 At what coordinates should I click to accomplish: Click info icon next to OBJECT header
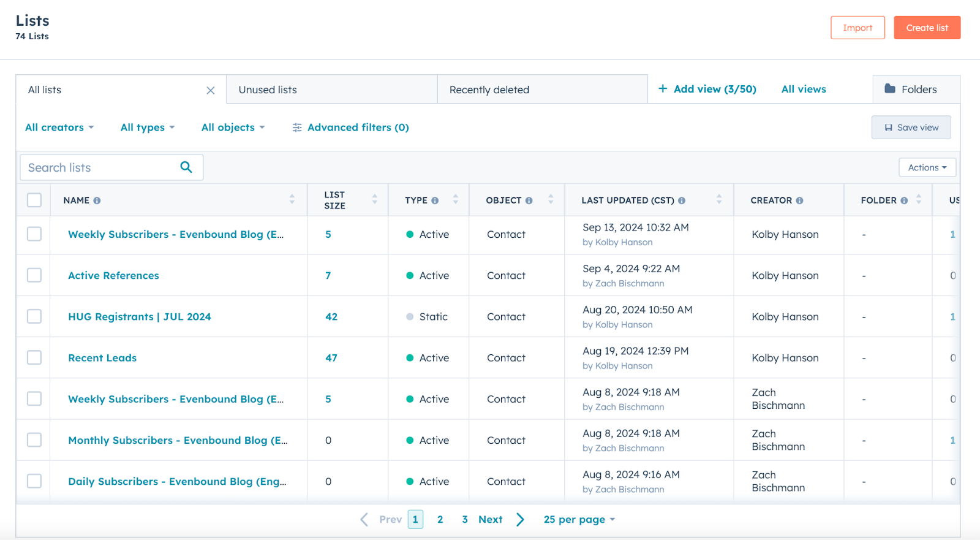529,200
